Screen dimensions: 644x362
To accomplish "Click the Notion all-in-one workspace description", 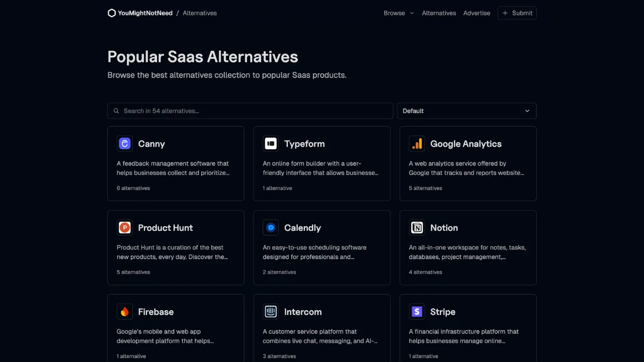I will [x=467, y=252].
